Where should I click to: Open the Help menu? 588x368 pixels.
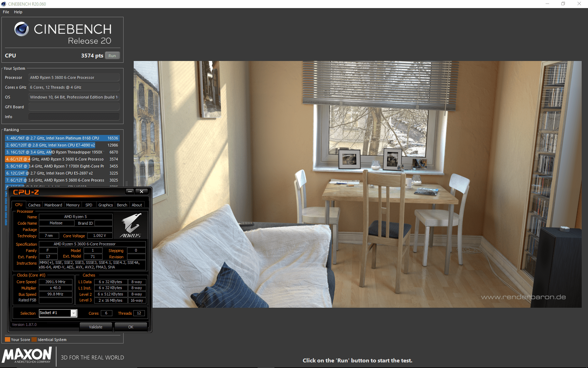[18, 12]
